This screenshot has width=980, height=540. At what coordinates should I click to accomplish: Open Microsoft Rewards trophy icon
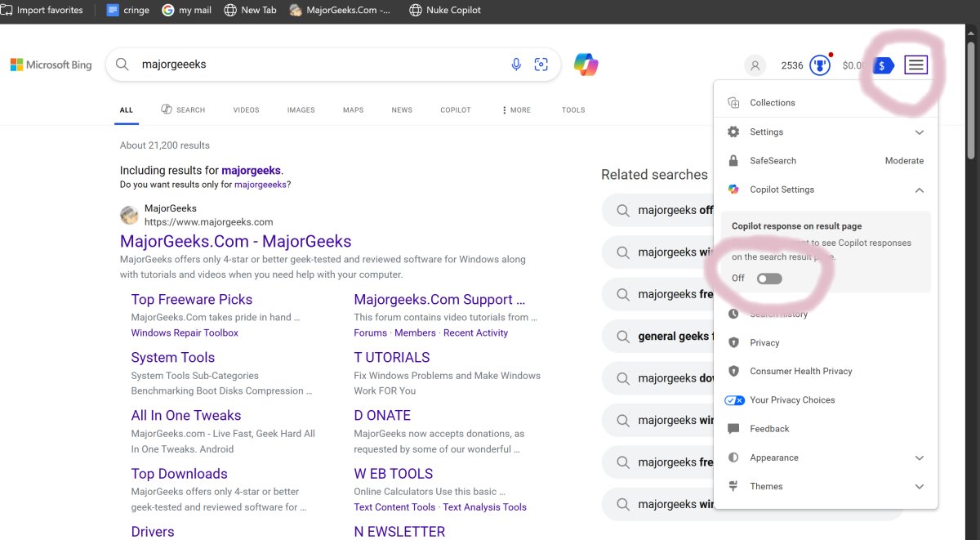click(x=820, y=65)
